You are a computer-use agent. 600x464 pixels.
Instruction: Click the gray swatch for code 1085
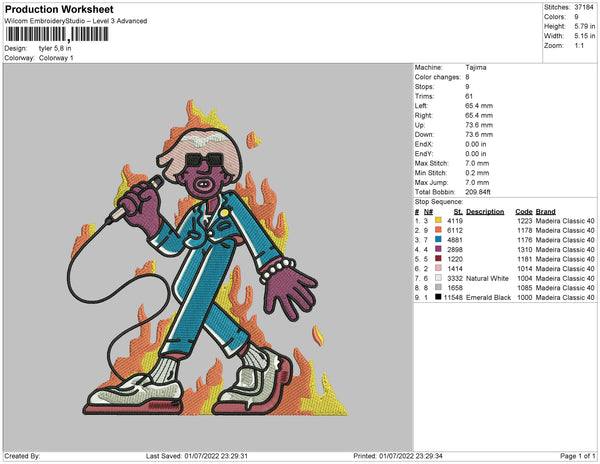click(x=439, y=287)
